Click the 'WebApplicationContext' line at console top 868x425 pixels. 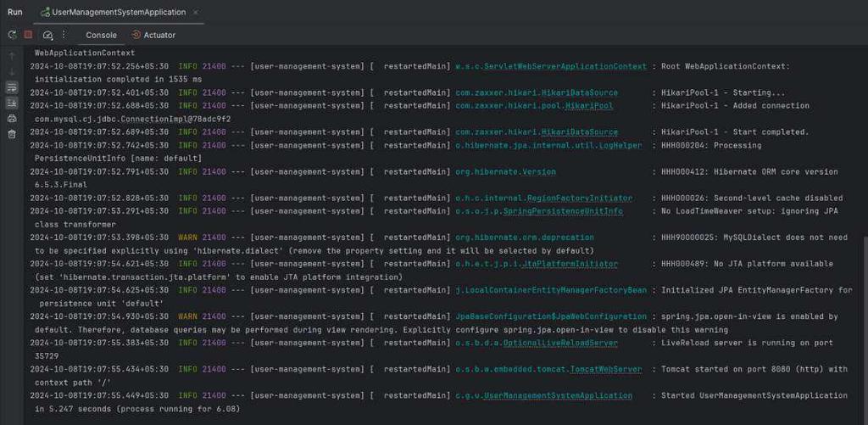pyautogui.click(x=85, y=53)
